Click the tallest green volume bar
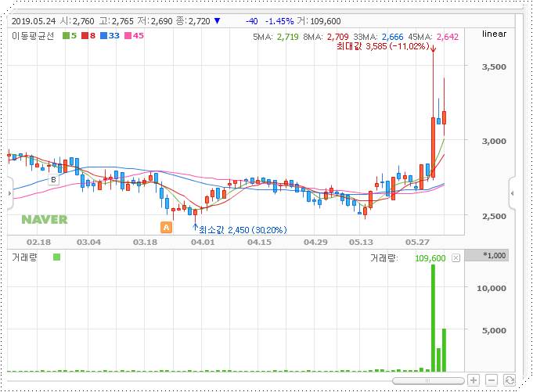This screenshot has width=533, height=392. 433,318
